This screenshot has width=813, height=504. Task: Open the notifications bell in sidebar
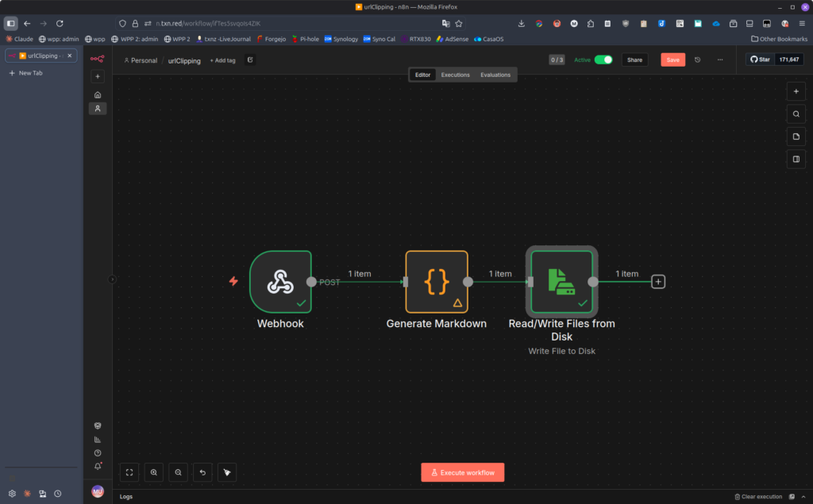point(98,466)
